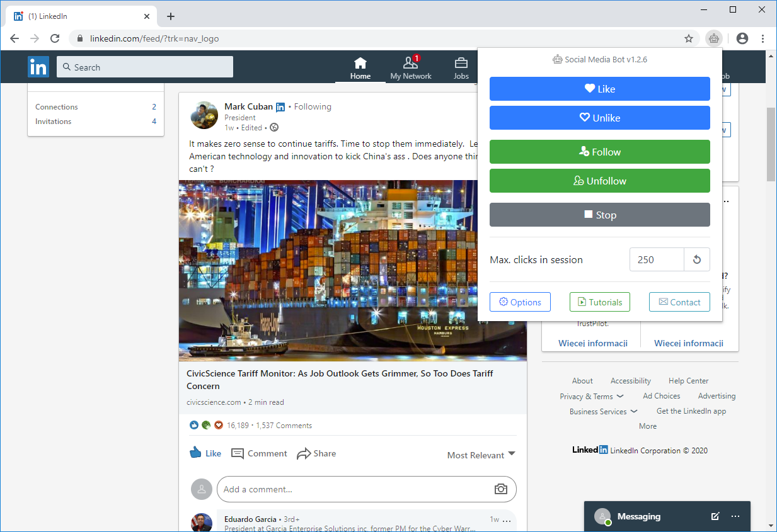Click the container ship article image
This screenshot has height=532, width=777.
[353, 271]
